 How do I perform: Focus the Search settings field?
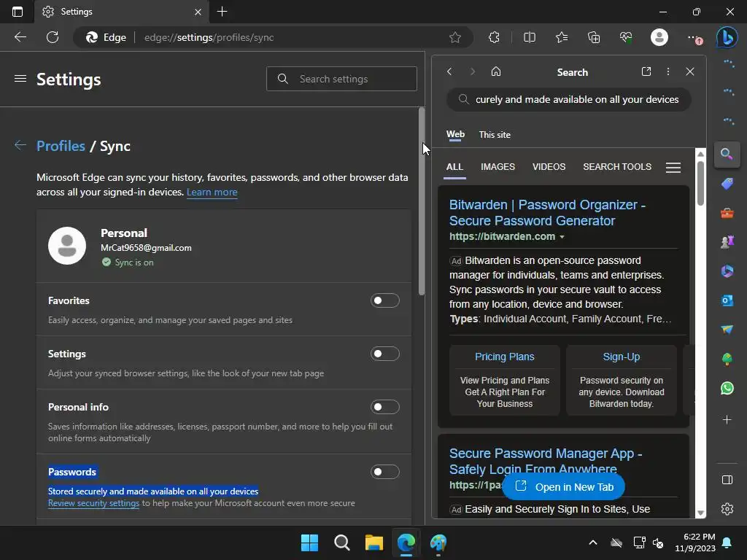click(341, 79)
